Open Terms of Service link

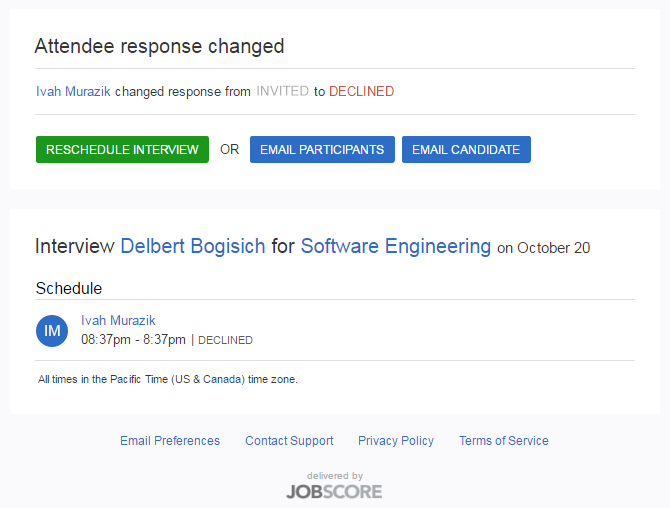(504, 440)
